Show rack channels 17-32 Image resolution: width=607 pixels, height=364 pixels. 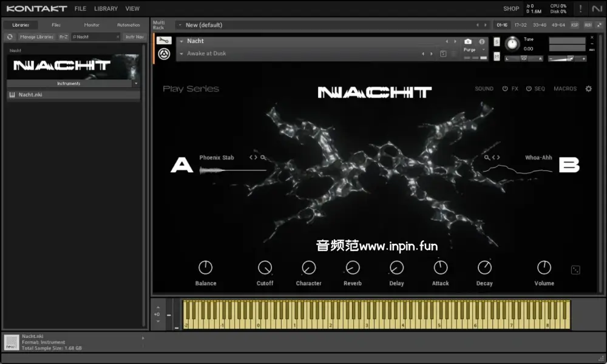coord(520,25)
